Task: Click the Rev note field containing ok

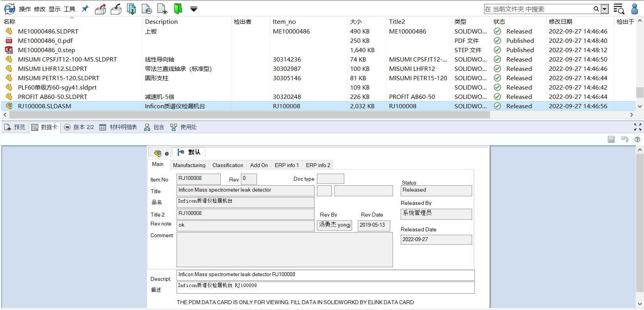Action: [246, 225]
